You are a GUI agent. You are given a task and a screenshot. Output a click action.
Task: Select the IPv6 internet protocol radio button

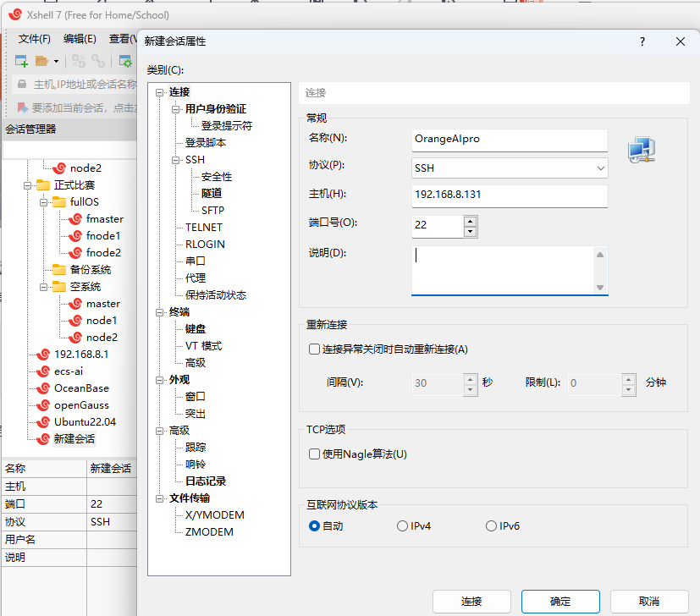489,525
